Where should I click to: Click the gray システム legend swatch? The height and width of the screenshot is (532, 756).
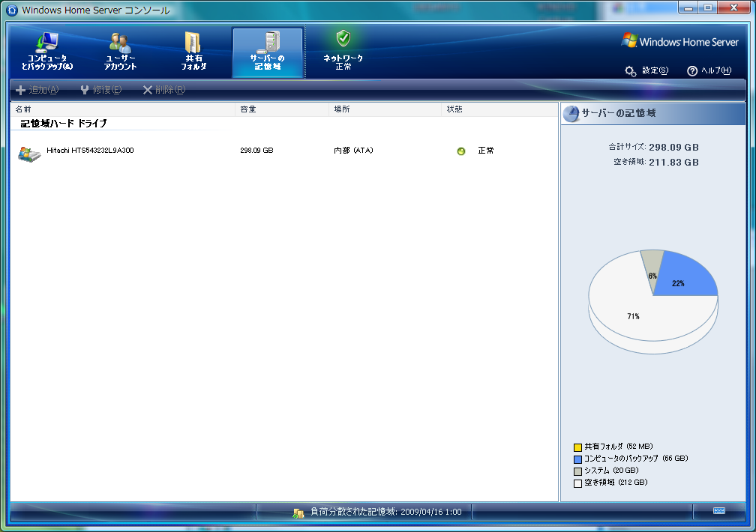click(577, 471)
